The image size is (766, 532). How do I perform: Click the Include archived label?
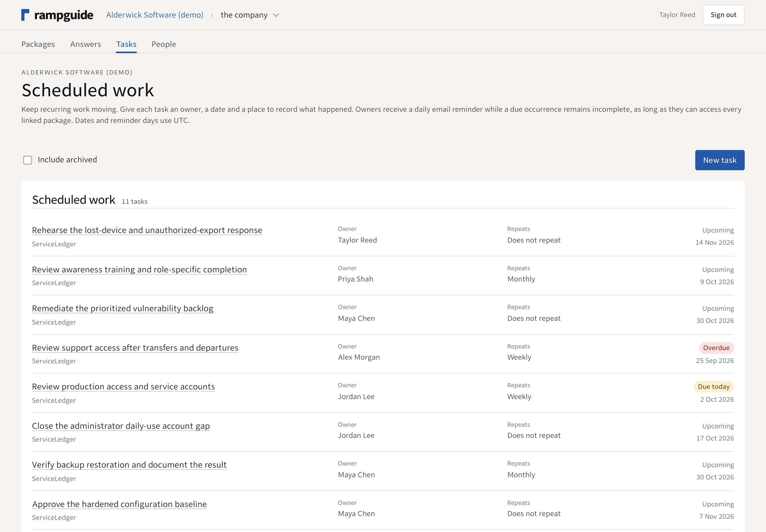click(67, 160)
